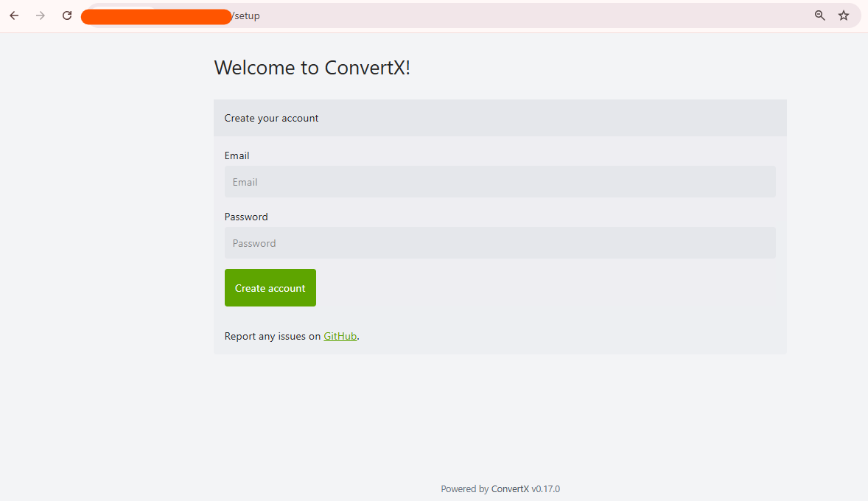Open the zoom magnifier icon in address bar

coord(820,15)
